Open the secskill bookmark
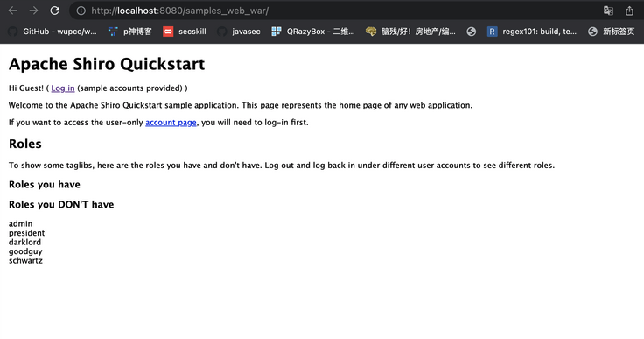 tap(185, 32)
